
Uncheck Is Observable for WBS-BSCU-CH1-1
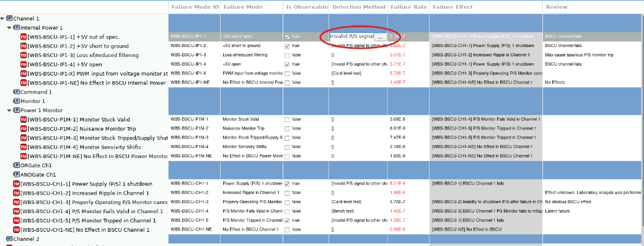(287, 183)
